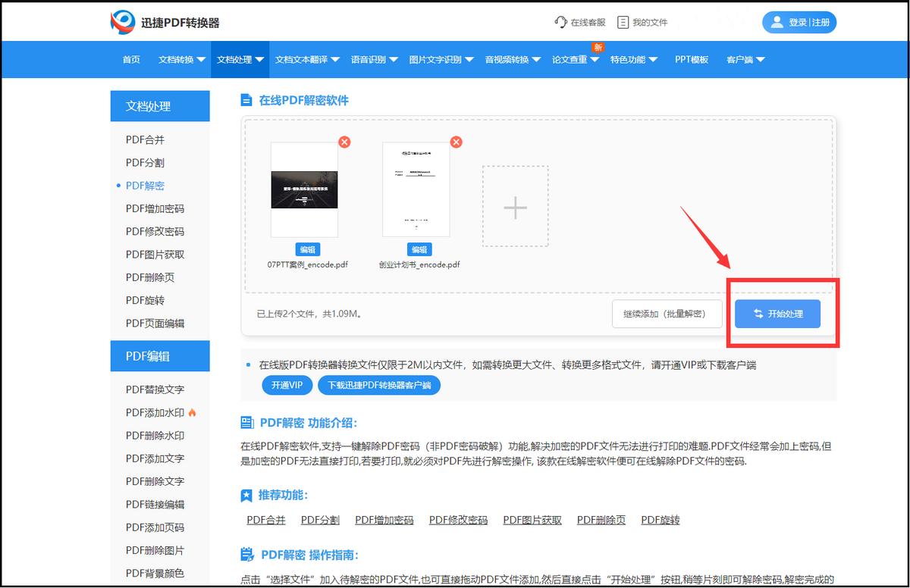Select PDF合并 from the left sidebar
The image size is (910, 588).
pyautogui.click(x=146, y=139)
